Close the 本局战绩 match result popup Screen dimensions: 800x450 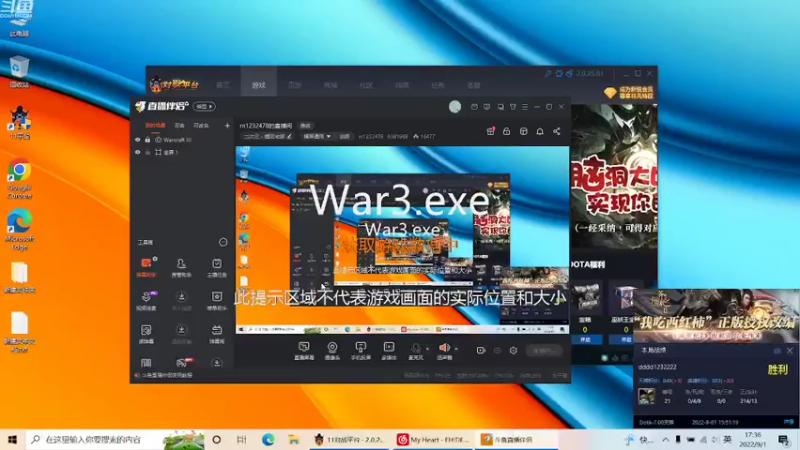pos(789,351)
